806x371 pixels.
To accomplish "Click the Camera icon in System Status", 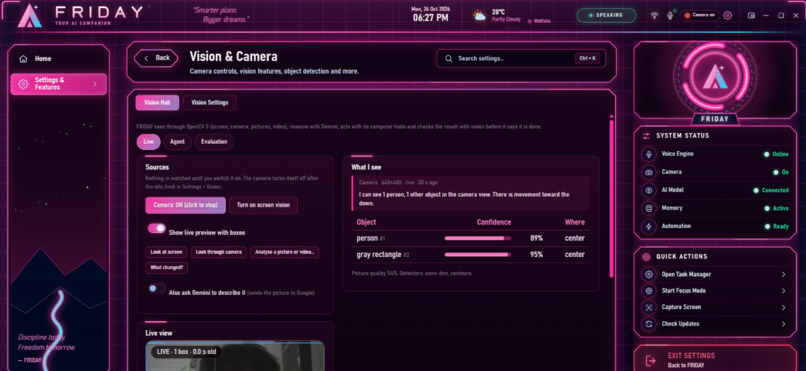I will coord(649,172).
